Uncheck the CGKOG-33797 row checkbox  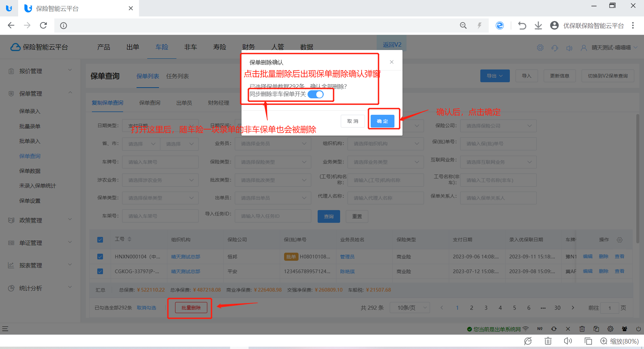[100, 271]
